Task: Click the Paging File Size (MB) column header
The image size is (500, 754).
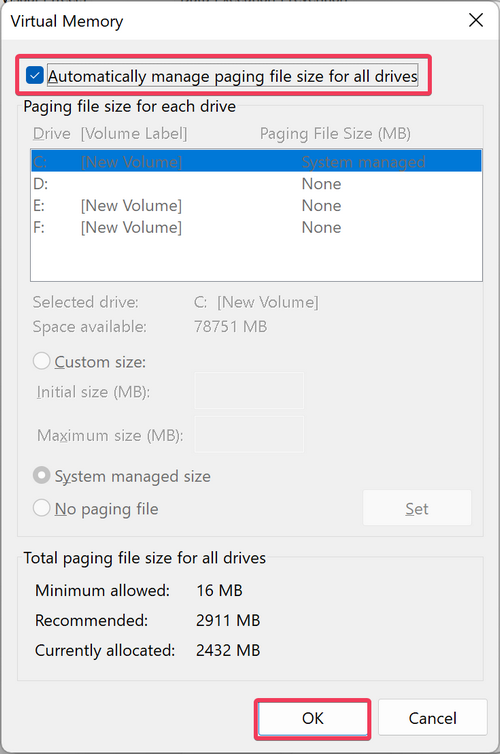Action: point(335,133)
